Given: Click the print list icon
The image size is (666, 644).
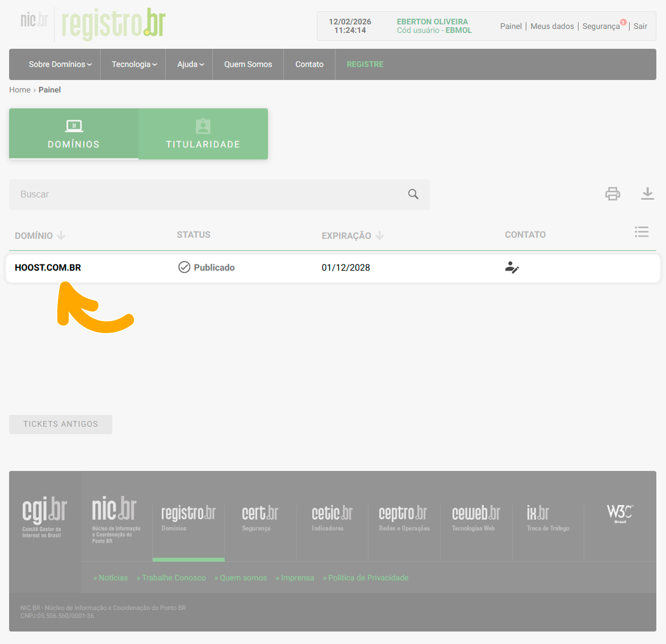Looking at the screenshot, I should pyautogui.click(x=612, y=194).
